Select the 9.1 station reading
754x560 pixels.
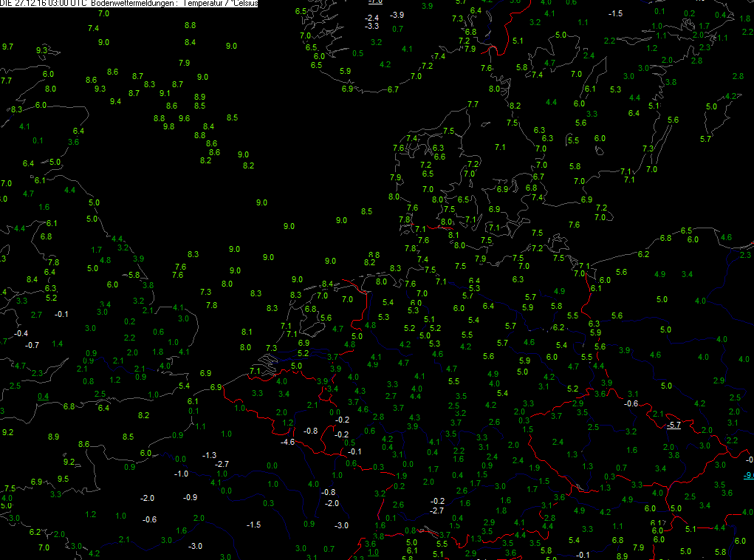pos(165,93)
